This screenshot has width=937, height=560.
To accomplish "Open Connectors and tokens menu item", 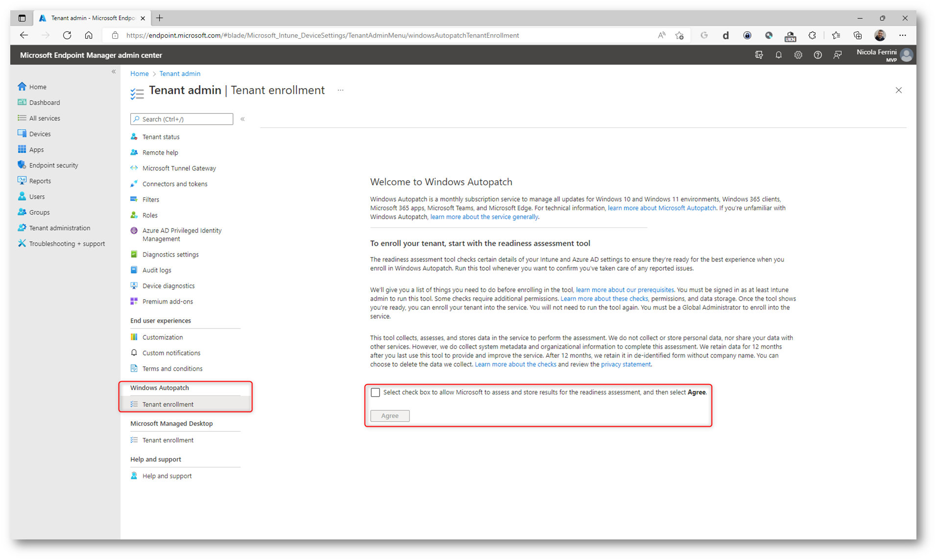I will pos(175,184).
